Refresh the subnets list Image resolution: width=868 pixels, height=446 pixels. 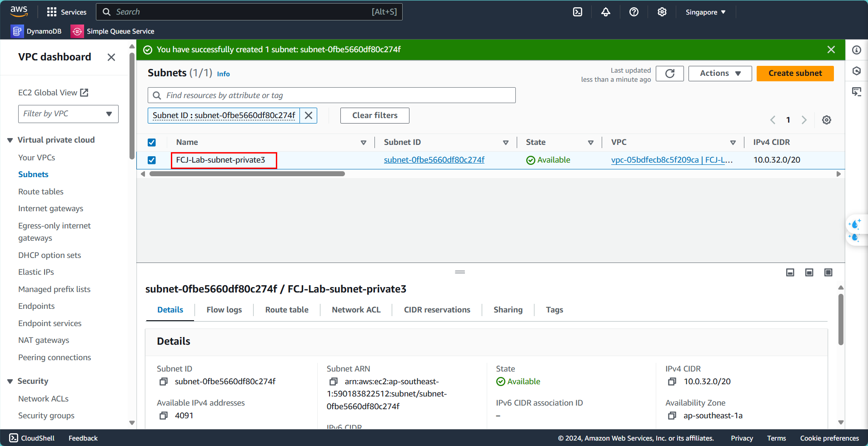point(670,74)
